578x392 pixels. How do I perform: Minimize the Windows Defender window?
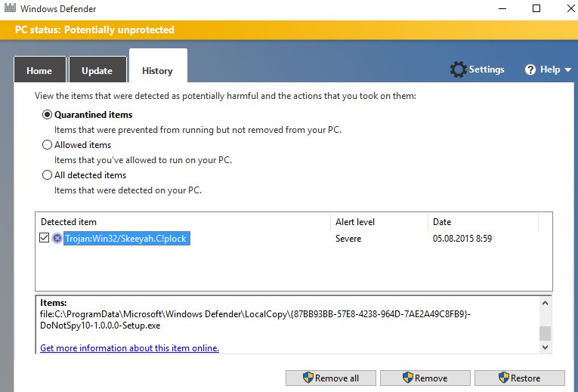[502, 8]
